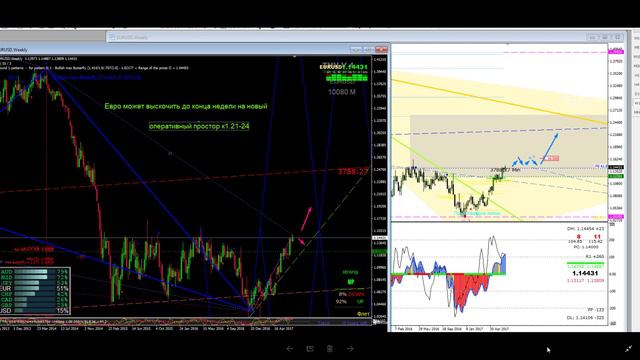
Task: Click the 'DH: 1.14454 +23' daily high label
Action: coord(585,229)
